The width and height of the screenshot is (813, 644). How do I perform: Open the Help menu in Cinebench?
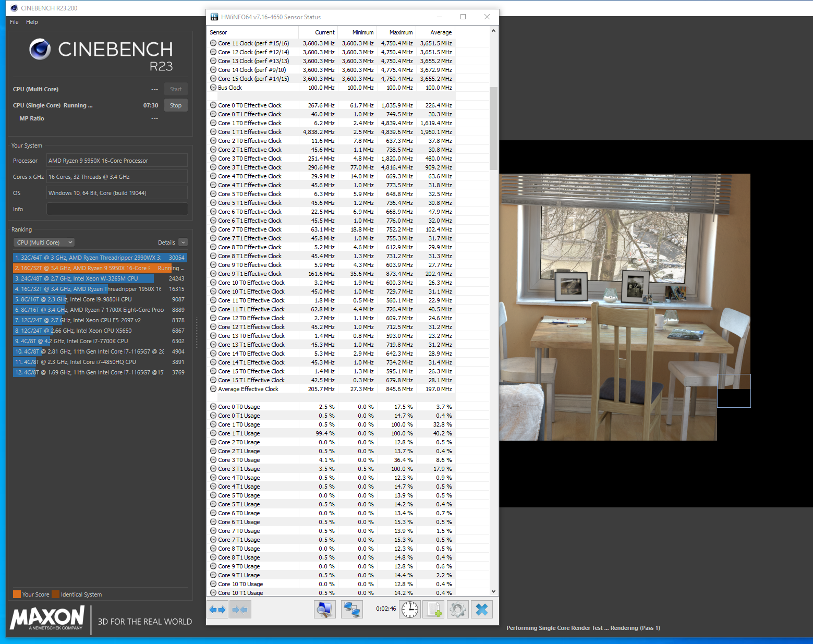click(x=32, y=22)
